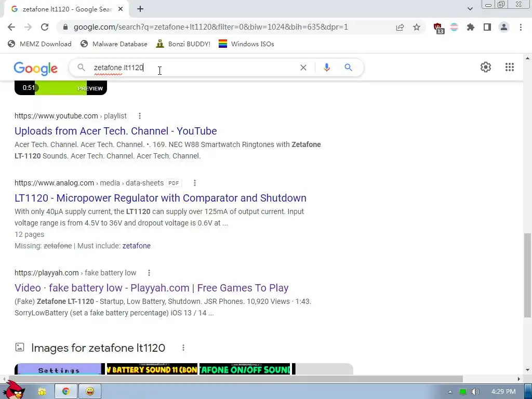Open Uploads from Acer Tech. Channel result
The width and height of the screenshot is (532, 399).
(116, 131)
